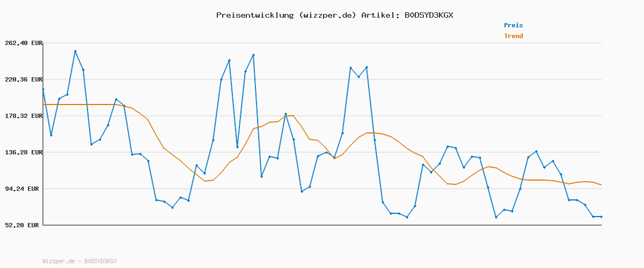Click the orange trend line's right end point
The image size is (644, 268).
coord(601,185)
